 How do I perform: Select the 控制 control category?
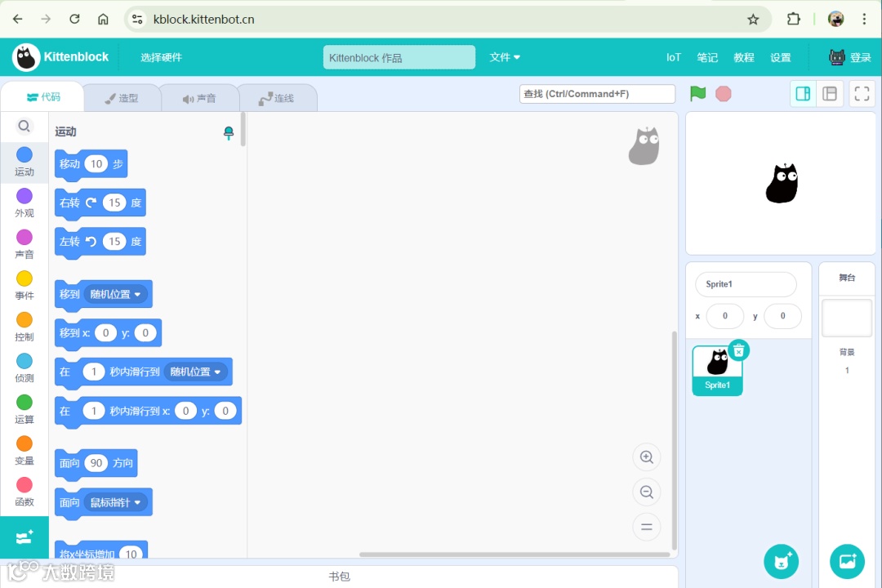click(x=24, y=327)
